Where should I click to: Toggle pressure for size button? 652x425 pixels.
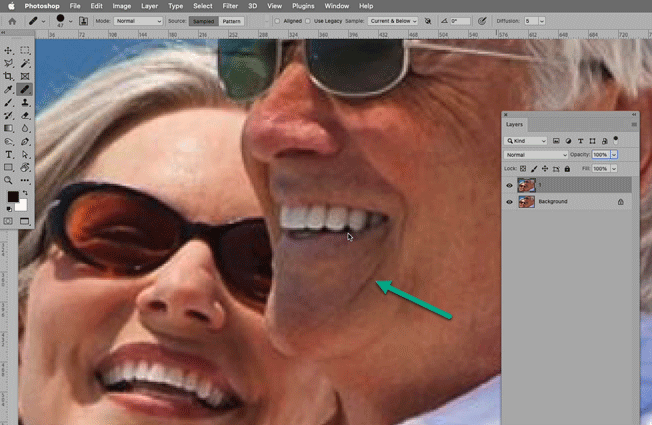[482, 21]
